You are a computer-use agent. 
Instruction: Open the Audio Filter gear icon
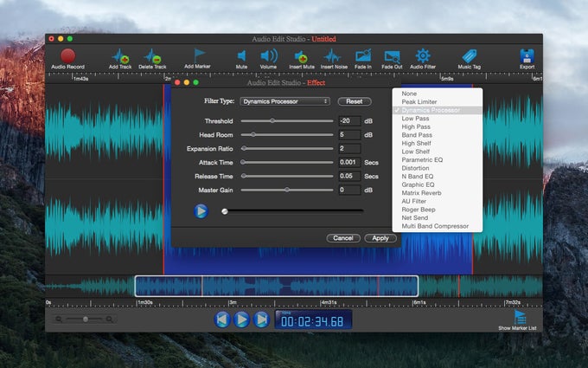coord(423,55)
